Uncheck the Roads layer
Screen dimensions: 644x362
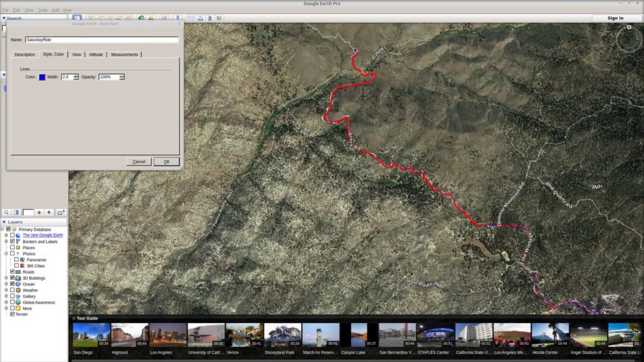(12, 272)
